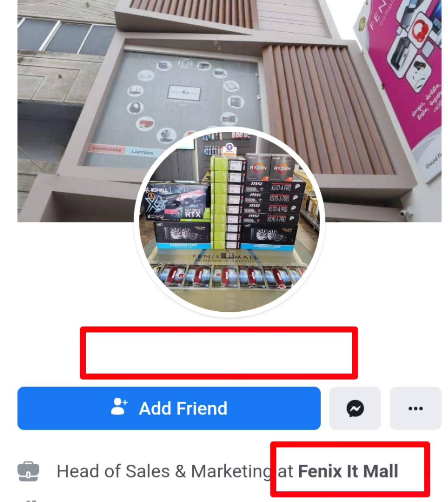The width and height of the screenshot is (448, 502).
Task: Tap the left Gammaxx L240T cooler box
Action: coord(182,236)
